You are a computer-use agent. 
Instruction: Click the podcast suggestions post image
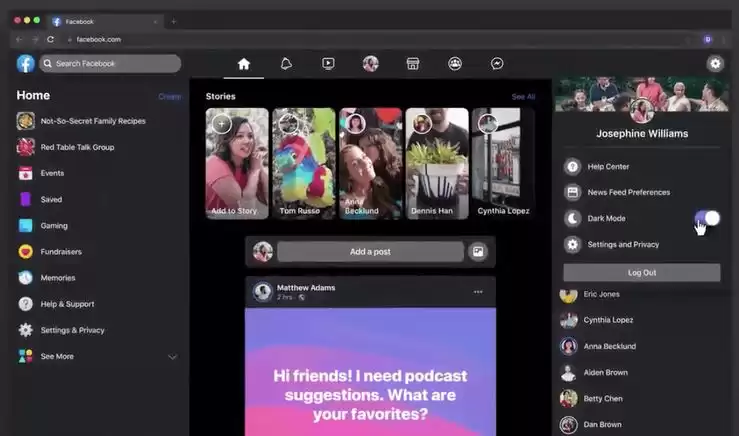[x=370, y=372]
